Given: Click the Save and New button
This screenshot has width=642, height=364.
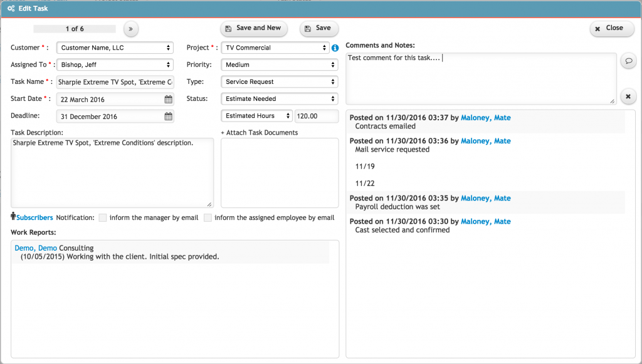Looking at the screenshot, I should [253, 29].
